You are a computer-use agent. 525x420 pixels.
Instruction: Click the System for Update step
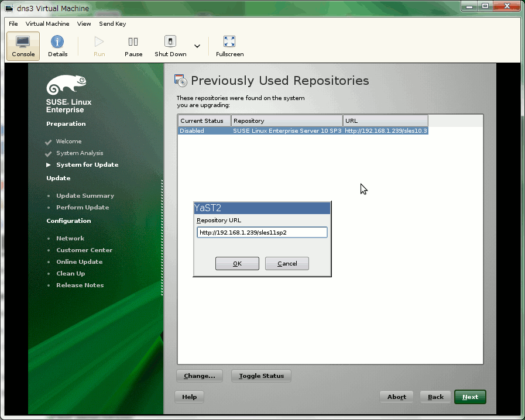tap(87, 164)
